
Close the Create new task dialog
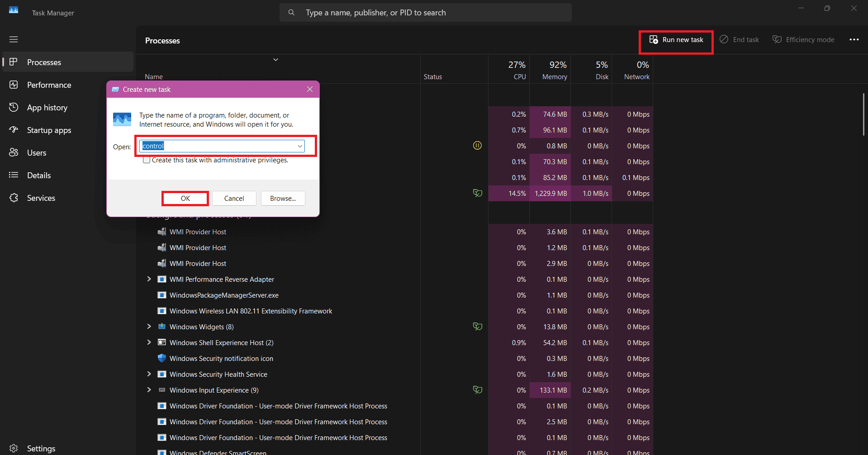tap(310, 89)
